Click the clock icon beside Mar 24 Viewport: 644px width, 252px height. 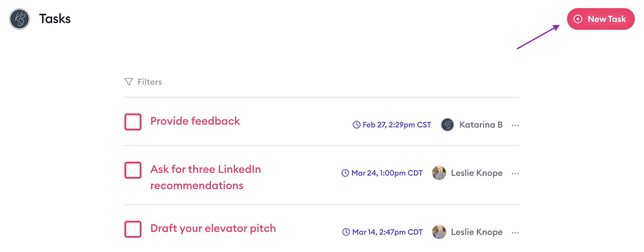[x=345, y=173]
